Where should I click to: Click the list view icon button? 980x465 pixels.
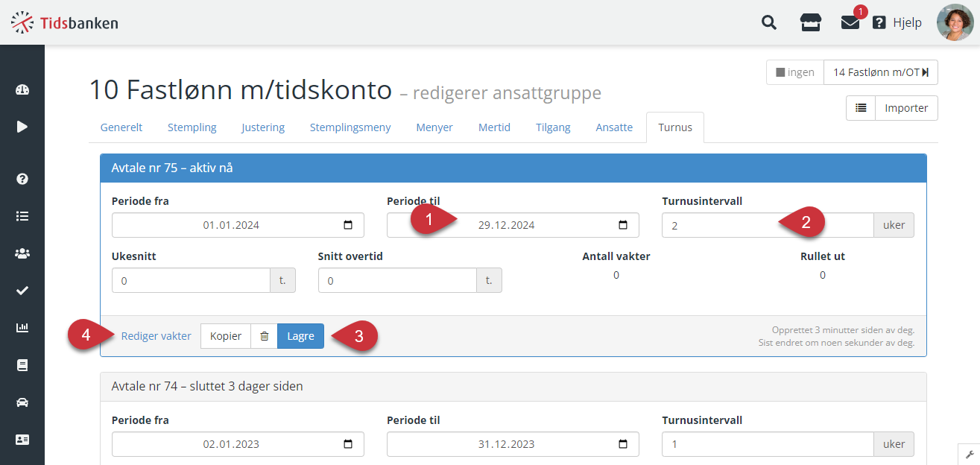[x=861, y=108]
